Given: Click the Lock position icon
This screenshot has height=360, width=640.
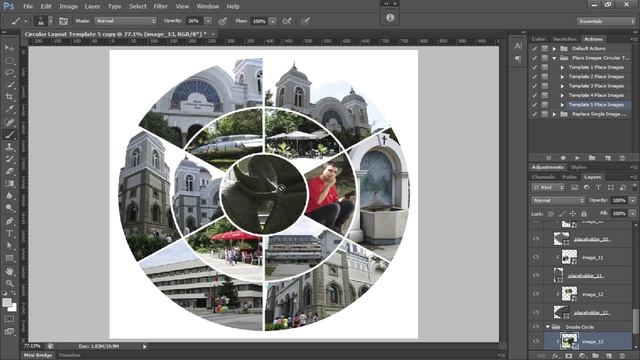Looking at the screenshot, I should [573, 213].
